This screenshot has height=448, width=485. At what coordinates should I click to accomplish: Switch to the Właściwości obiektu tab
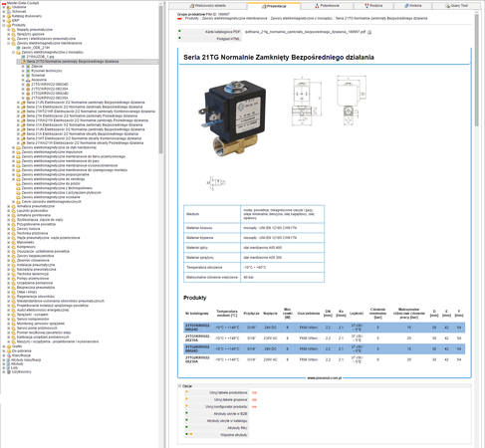(207, 6)
